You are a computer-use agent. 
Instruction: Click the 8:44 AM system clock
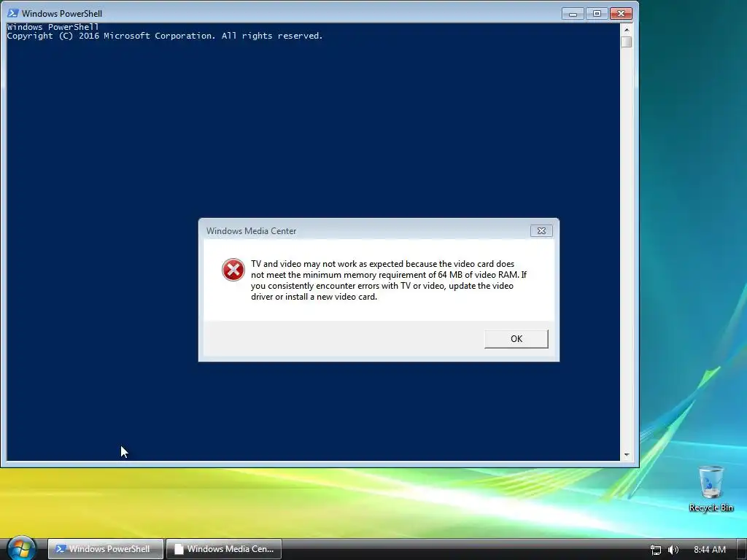pyautogui.click(x=709, y=550)
